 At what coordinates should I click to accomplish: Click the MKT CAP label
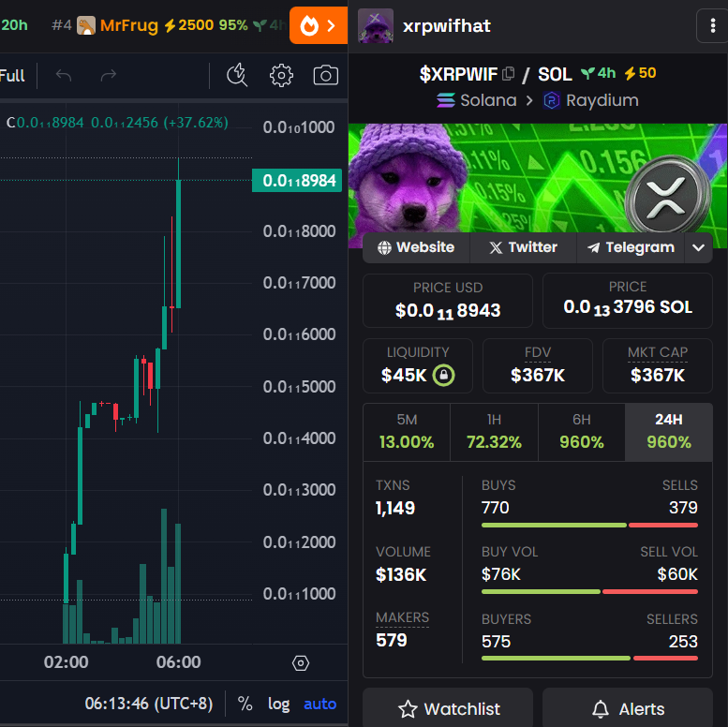pos(658,352)
